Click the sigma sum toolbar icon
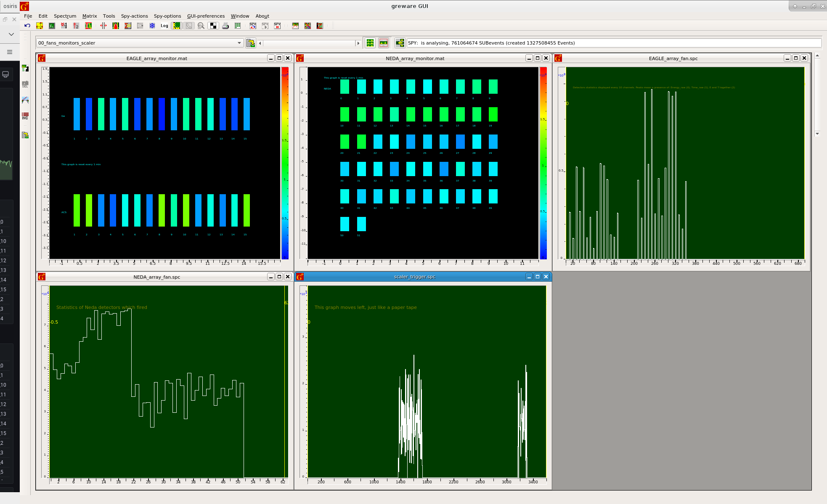827x504 pixels. point(127,26)
